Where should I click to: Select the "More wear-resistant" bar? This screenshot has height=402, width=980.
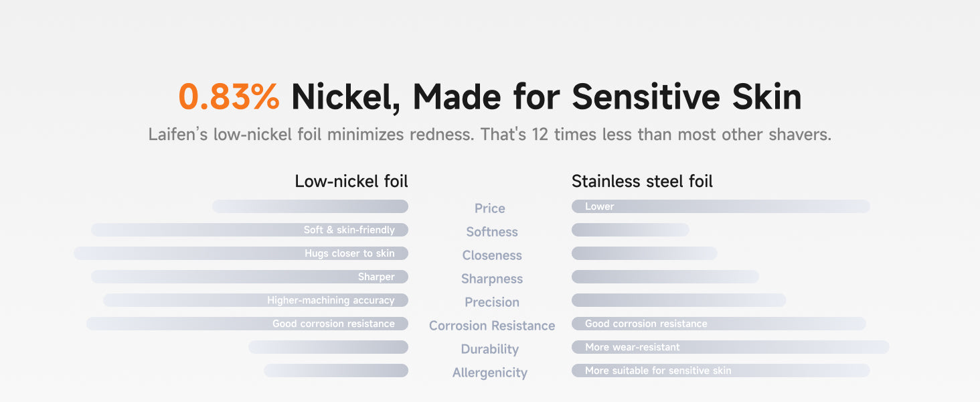pos(730,347)
